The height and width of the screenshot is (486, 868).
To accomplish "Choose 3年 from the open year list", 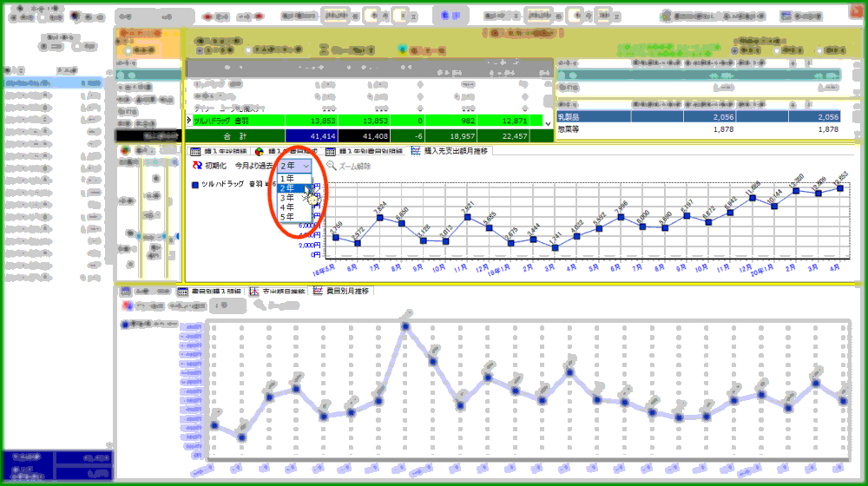I will [x=294, y=198].
